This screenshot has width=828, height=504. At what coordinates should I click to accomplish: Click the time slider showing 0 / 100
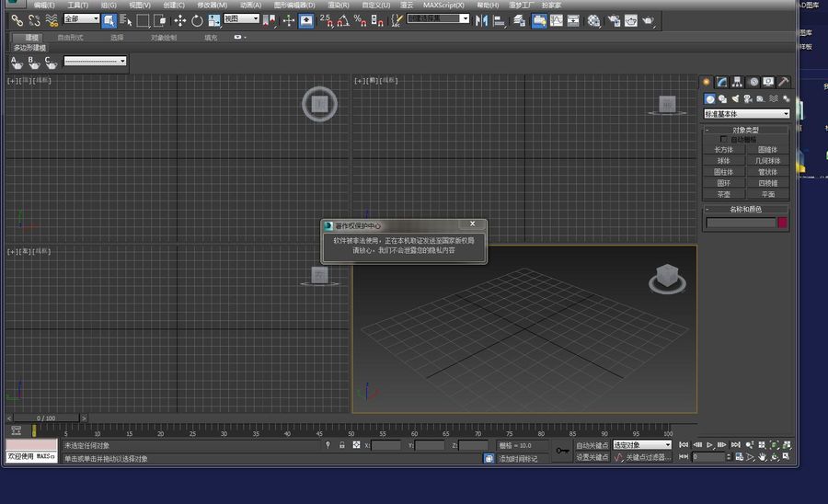point(47,418)
